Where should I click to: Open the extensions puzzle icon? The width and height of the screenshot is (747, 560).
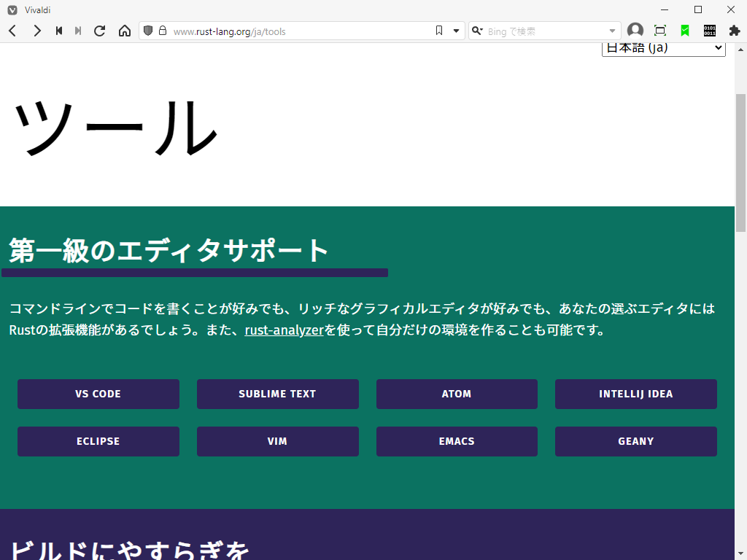734,31
